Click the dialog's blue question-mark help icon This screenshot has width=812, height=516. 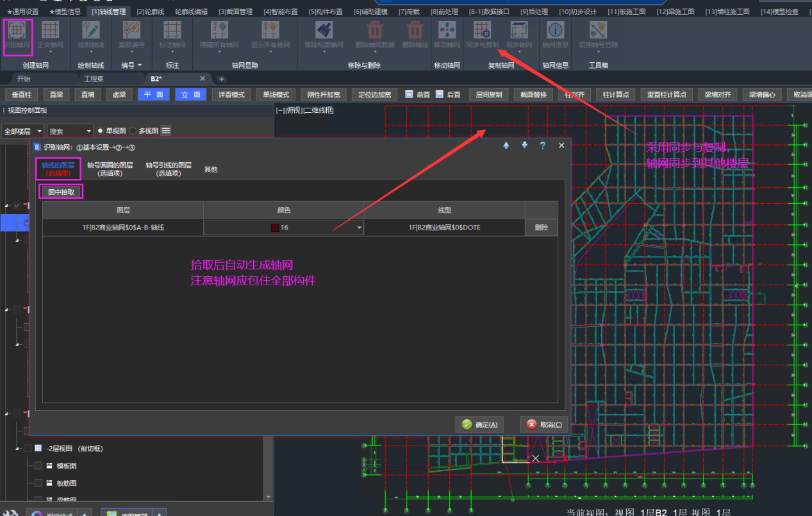click(x=543, y=146)
